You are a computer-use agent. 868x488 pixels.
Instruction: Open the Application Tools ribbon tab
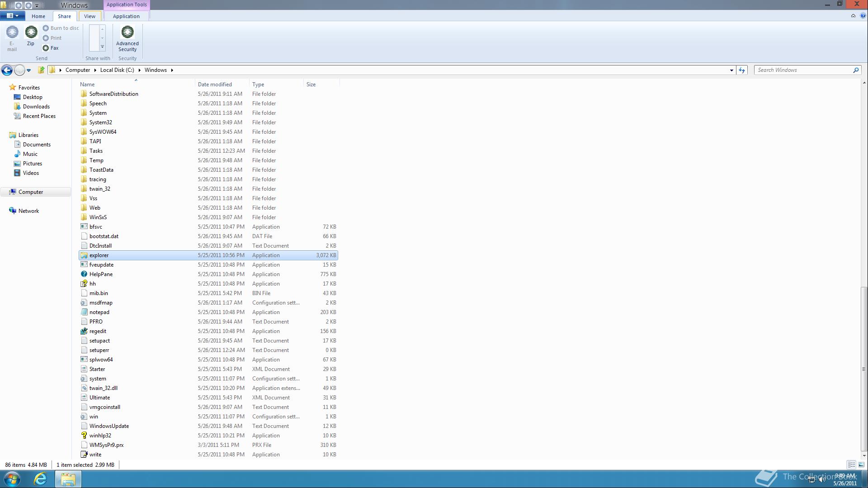(126, 5)
